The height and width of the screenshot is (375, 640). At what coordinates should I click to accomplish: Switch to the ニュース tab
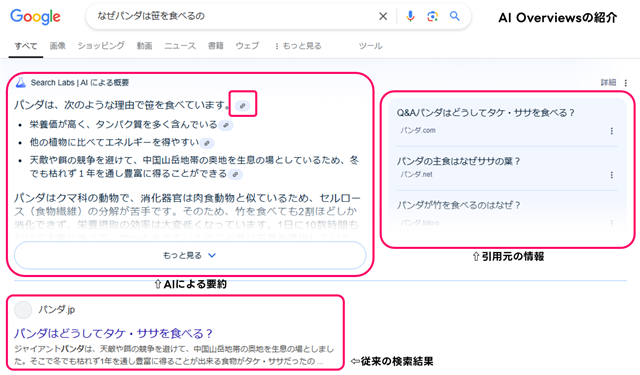(180, 46)
